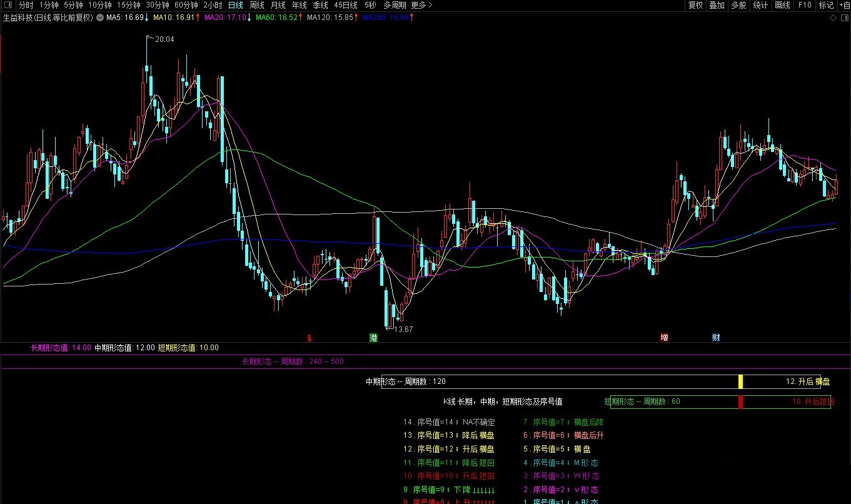Image resolution: width=851 pixels, height=504 pixels.
Task: Click the 统计 statistics button
Action: 760,5
